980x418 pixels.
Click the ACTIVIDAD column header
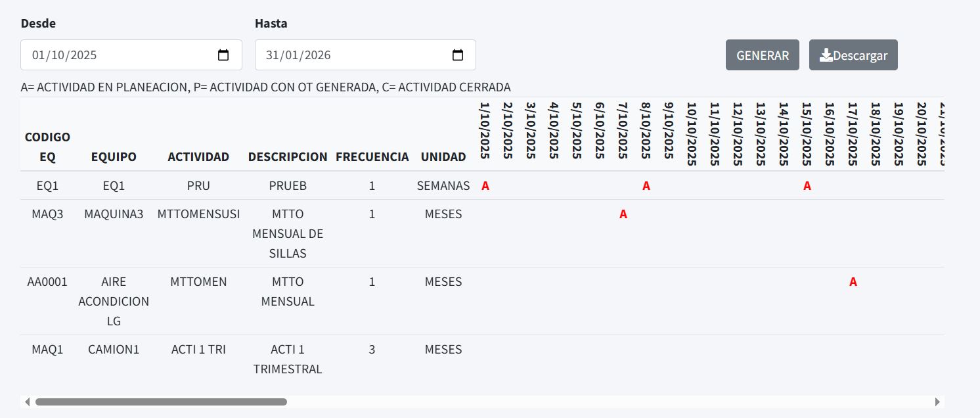[x=198, y=156]
